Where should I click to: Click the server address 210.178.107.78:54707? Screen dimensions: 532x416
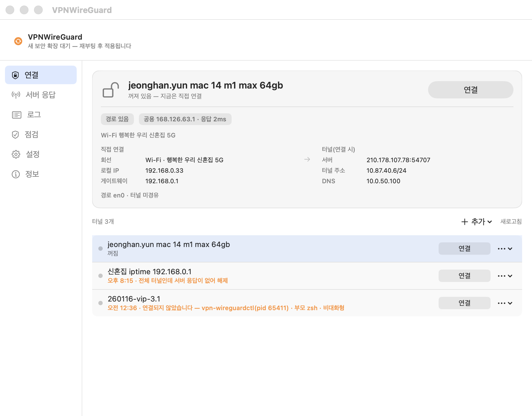[x=398, y=160]
